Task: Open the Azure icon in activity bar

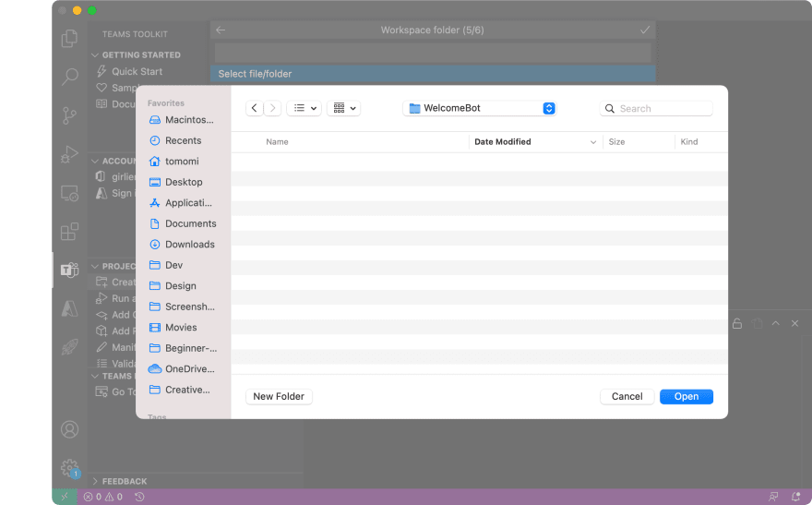Action: tap(69, 308)
